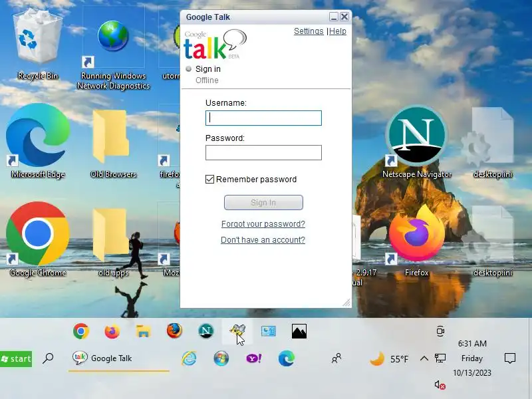Screen dimensions: 532x399
Task: Click the muted speaker volume icon
Action: (x=440, y=385)
